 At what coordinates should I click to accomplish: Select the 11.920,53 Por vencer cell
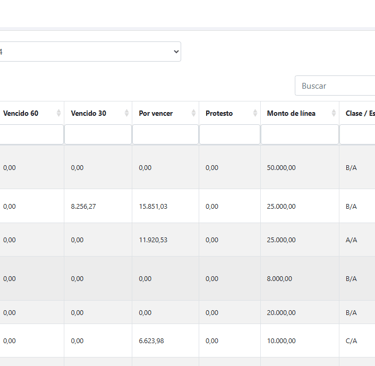pos(153,240)
